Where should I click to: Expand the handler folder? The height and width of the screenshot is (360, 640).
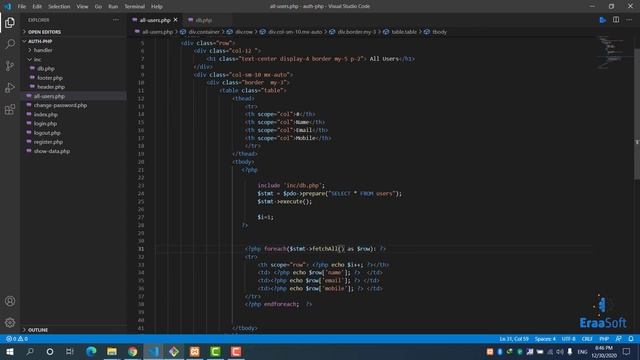coord(42,50)
